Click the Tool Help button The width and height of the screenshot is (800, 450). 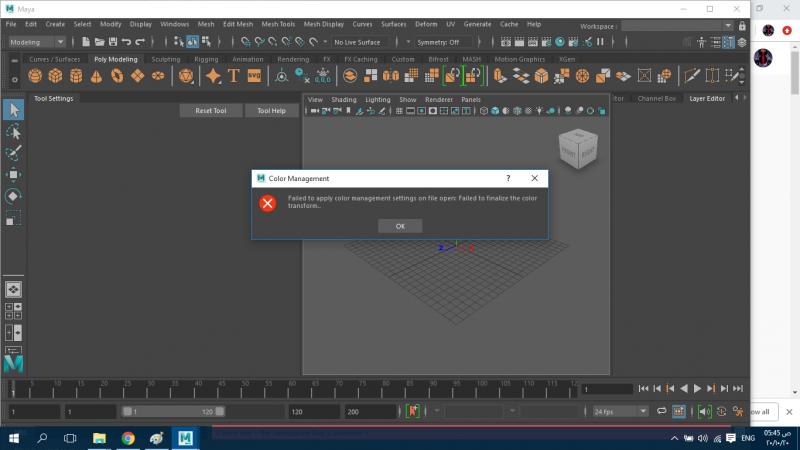tap(271, 111)
